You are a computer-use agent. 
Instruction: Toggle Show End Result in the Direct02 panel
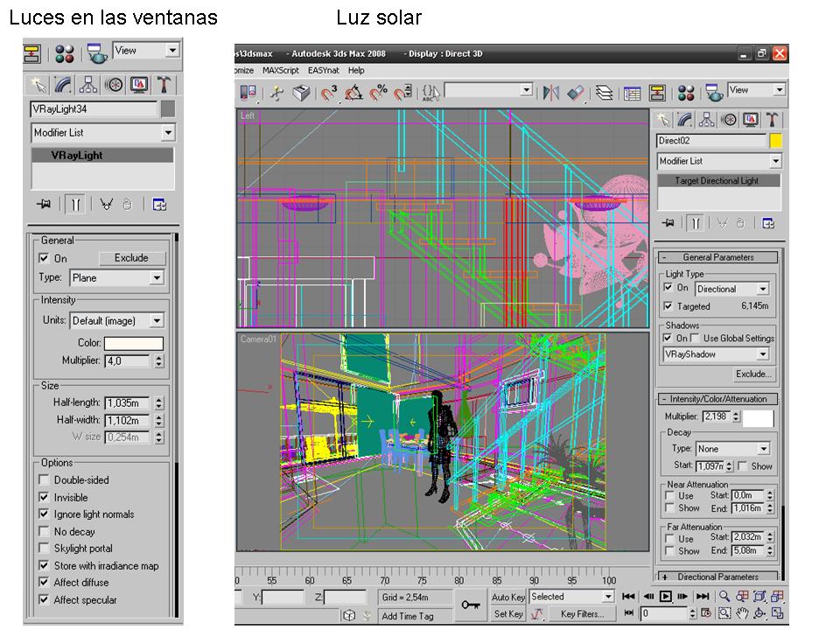[x=696, y=223]
